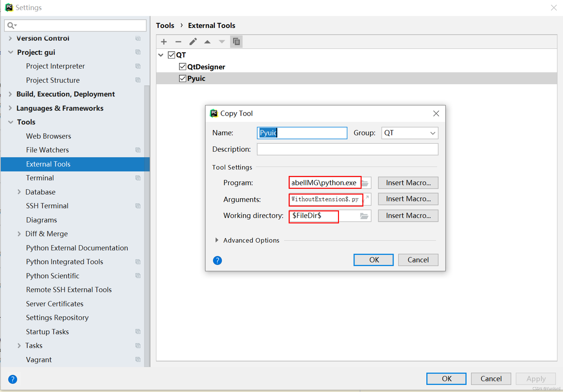Image resolution: width=563 pixels, height=392 pixels.
Task: Click Copy Tool dialog help icon
Action: click(x=217, y=260)
